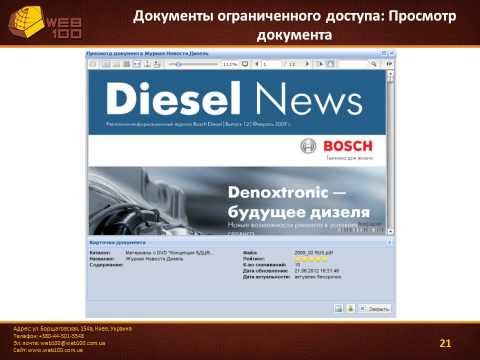Click the first icon in the viewer toolbar
Screen dimensions: 480x360
tap(93, 64)
